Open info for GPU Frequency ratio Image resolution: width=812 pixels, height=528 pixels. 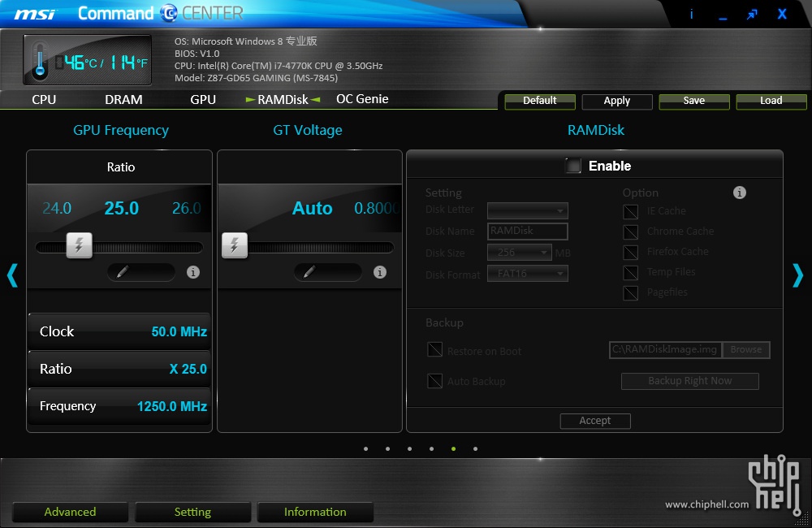tap(193, 272)
